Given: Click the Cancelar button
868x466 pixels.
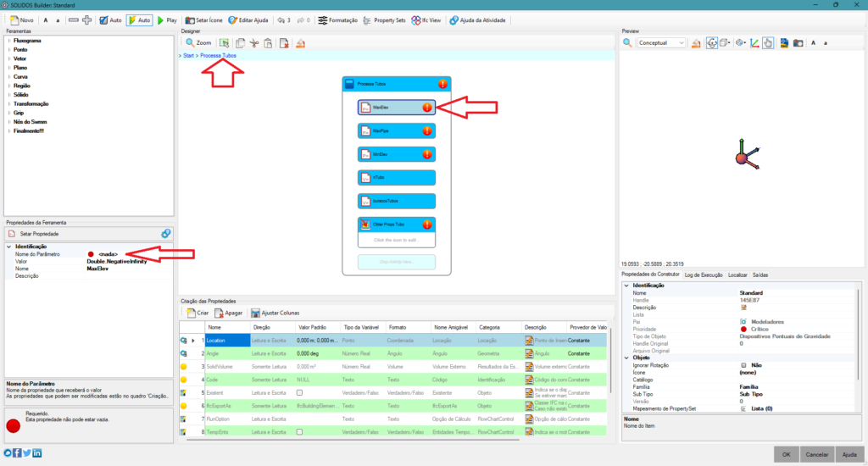Looking at the screenshot, I should coord(815,453).
